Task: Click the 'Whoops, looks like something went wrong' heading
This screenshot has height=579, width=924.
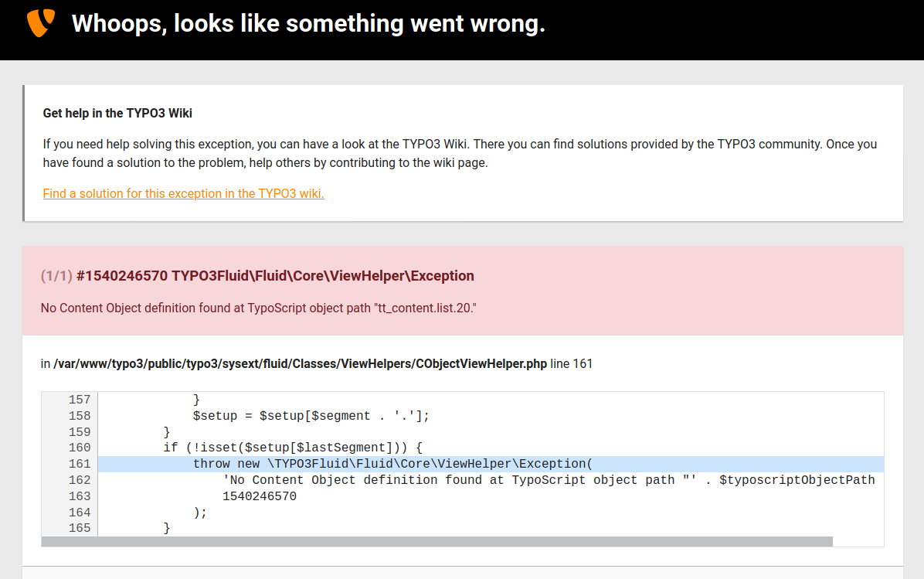Action: click(x=308, y=24)
